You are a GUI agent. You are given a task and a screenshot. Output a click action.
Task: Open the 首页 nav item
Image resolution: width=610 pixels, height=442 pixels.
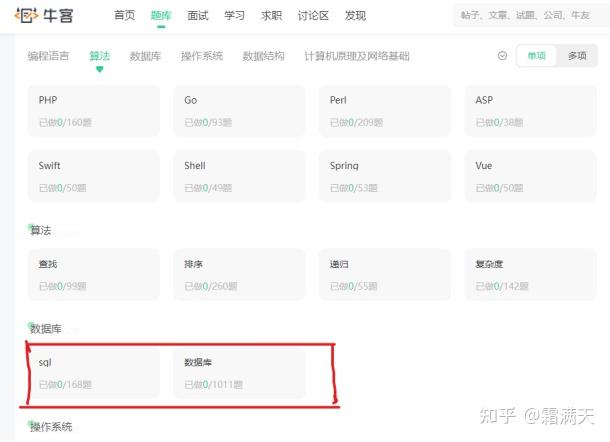[x=124, y=16]
